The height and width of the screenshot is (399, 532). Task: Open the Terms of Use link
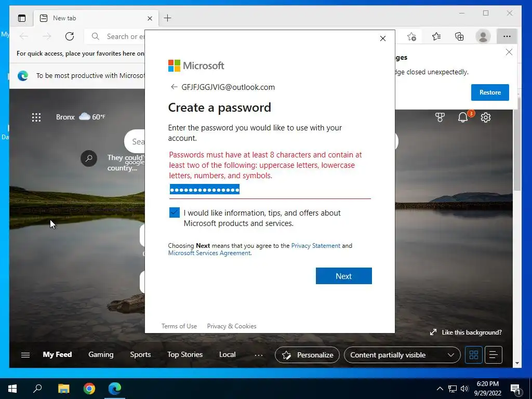[179, 326]
